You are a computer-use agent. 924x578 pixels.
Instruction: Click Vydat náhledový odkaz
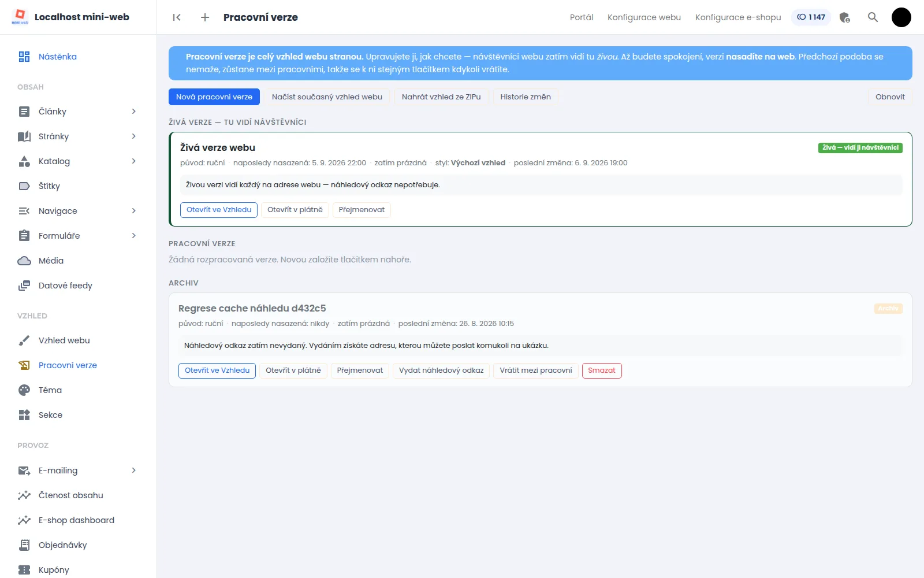coord(441,370)
